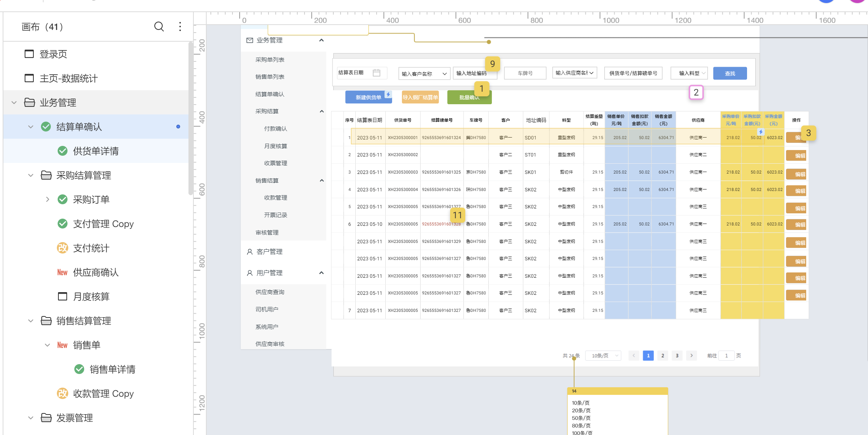Collapse the 销售结算管理 tree folder

point(31,321)
